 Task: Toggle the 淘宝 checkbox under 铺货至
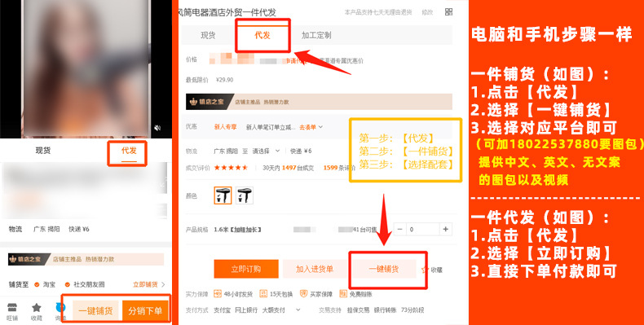point(37,284)
